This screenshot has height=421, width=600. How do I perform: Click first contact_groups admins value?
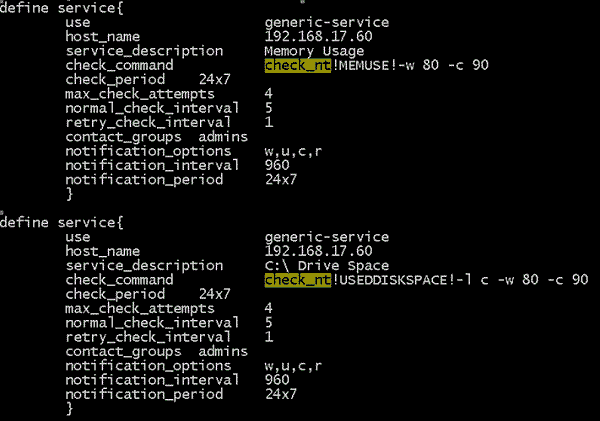(223, 137)
